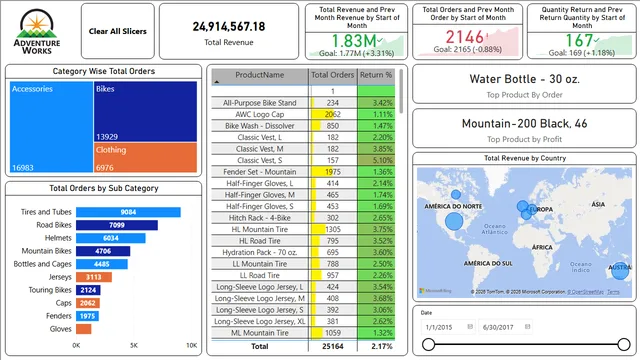Select Fender Set - Mountain product name
The height and width of the screenshot is (360, 640).
tap(260, 172)
